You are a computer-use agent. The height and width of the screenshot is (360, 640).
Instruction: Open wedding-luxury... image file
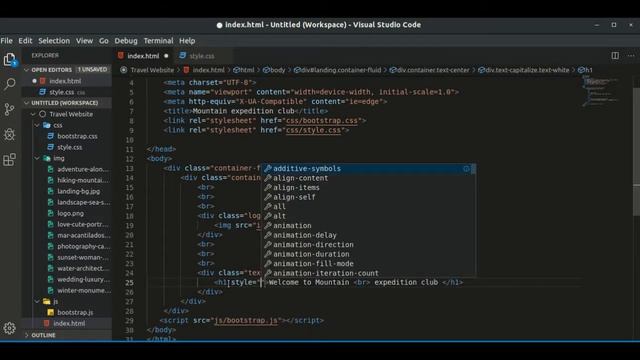[67, 279]
